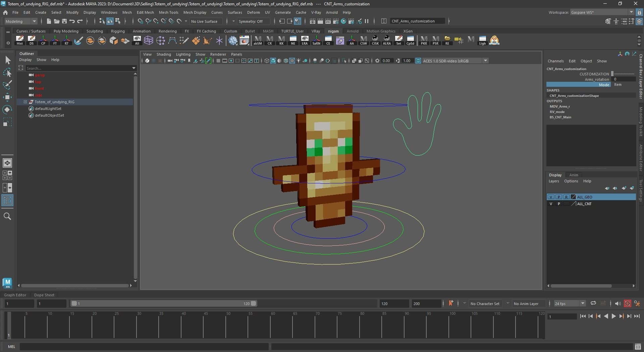Open the Mesh Tools menu
644x352 pixels.
(168, 12)
